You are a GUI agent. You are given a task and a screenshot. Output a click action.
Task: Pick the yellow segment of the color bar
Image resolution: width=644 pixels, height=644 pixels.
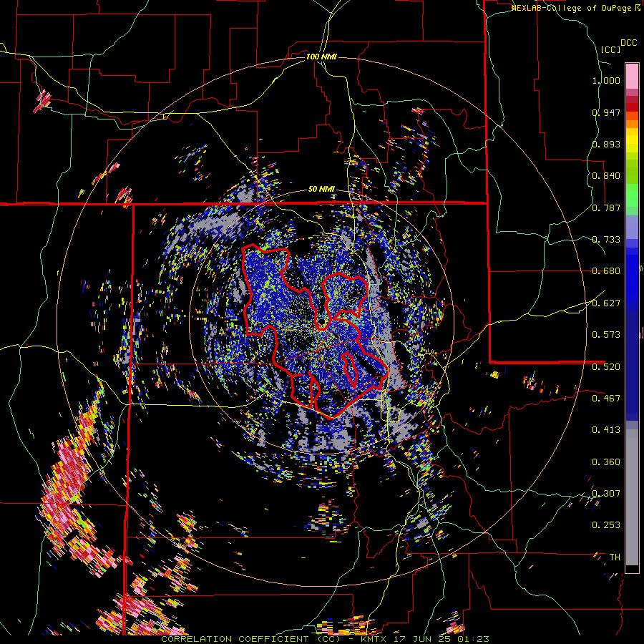(x=632, y=140)
